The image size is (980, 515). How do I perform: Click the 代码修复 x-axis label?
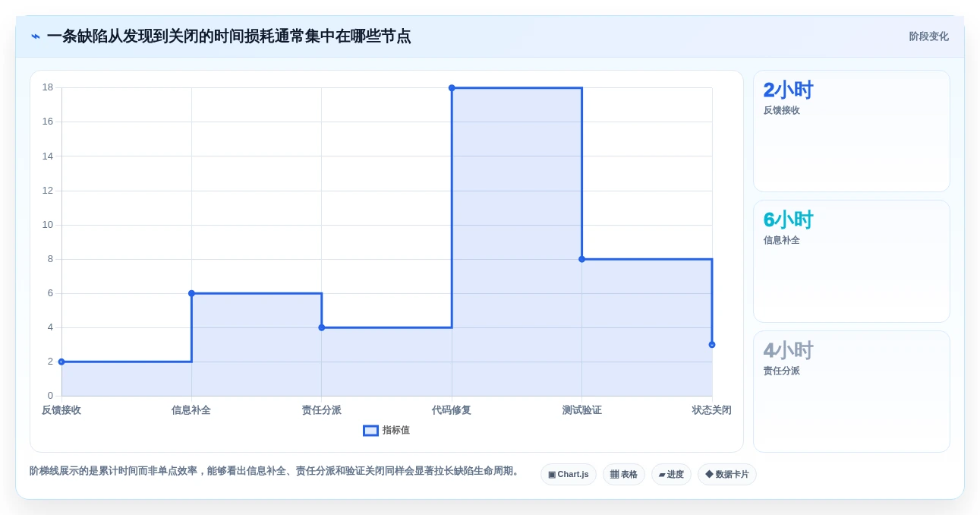[452, 410]
